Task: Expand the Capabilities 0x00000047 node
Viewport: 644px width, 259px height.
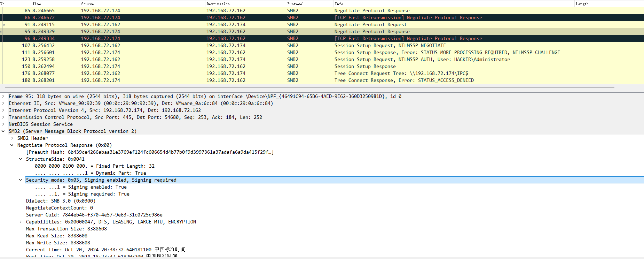Action: (x=21, y=222)
